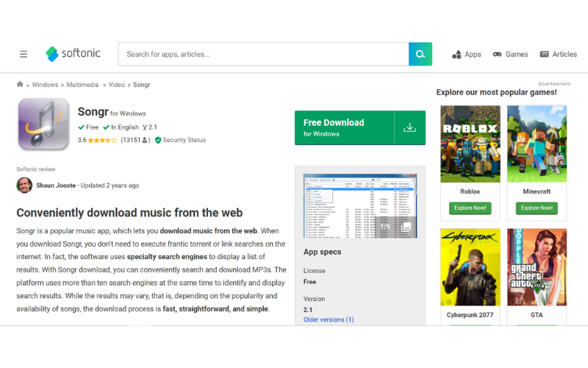The height and width of the screenshot is (368, 588).
Task: Click Explore Now under Minecraft
Action: (x=537, y=208)
